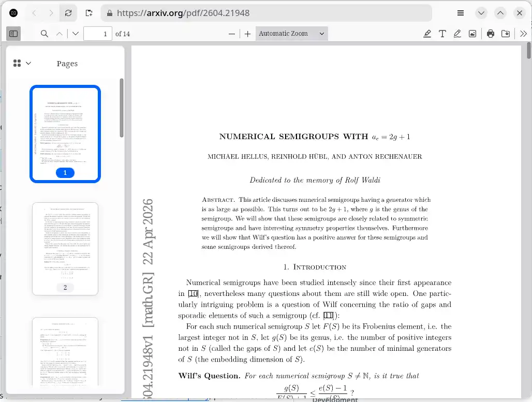Reload the page in browser
The height and width of the screenshot is (402, 532).
click(68, 13)
